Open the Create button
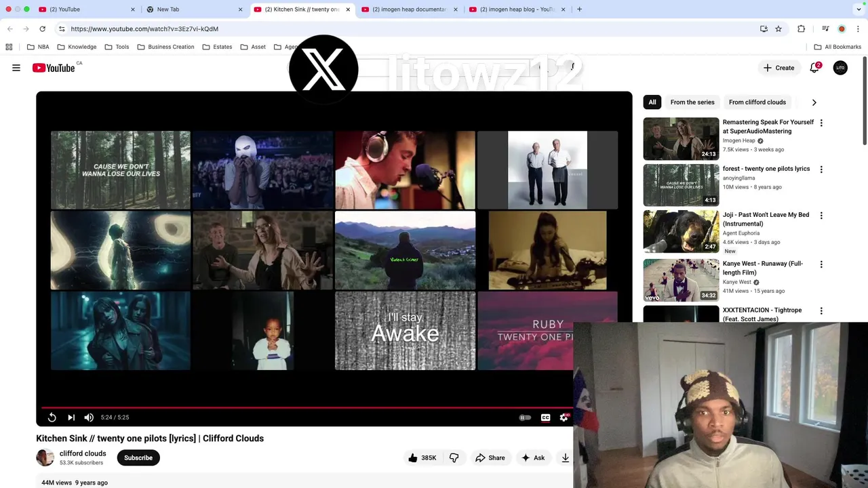This screenshot has height=488, width=868. 778,68
